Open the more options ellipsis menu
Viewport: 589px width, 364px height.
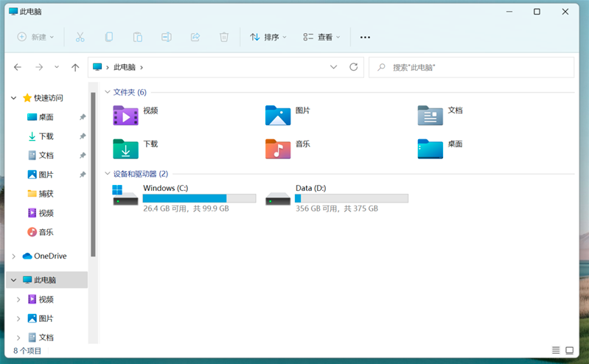click(x=365, y=37)
